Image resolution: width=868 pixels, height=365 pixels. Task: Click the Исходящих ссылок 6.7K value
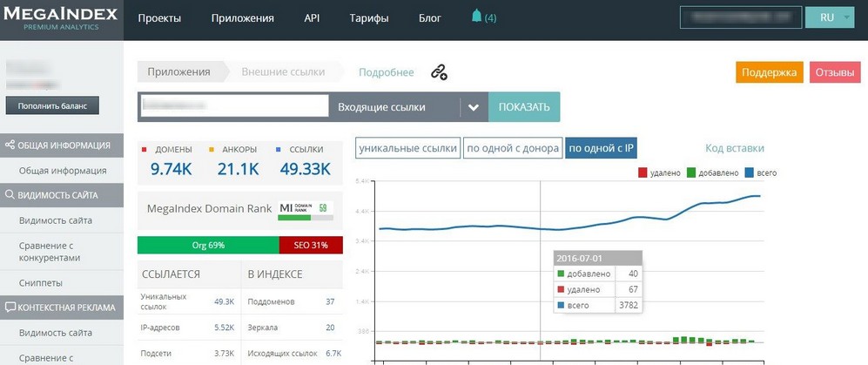[333, 354]
